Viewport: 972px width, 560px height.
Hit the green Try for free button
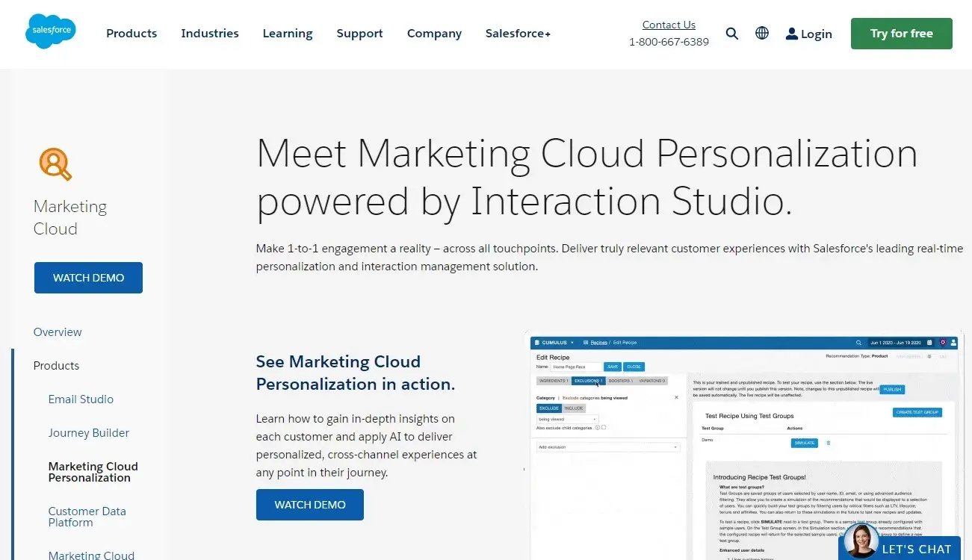point(901,34)
